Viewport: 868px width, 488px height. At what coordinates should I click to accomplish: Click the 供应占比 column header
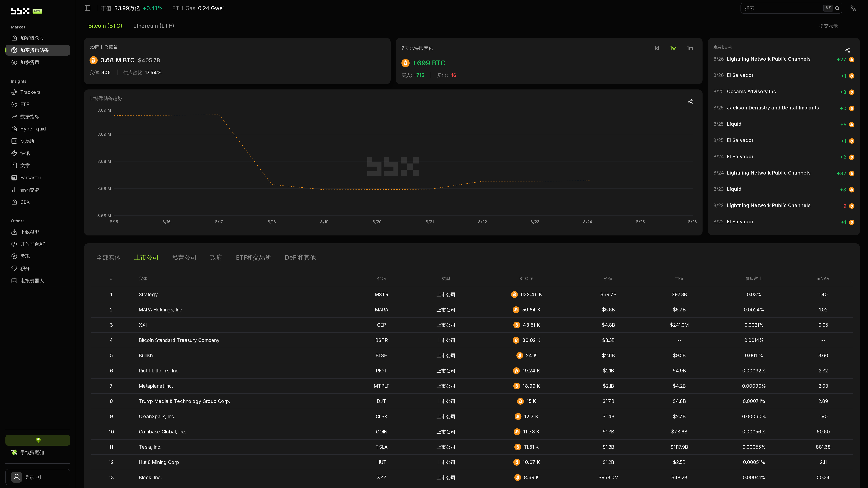point(754,279)
